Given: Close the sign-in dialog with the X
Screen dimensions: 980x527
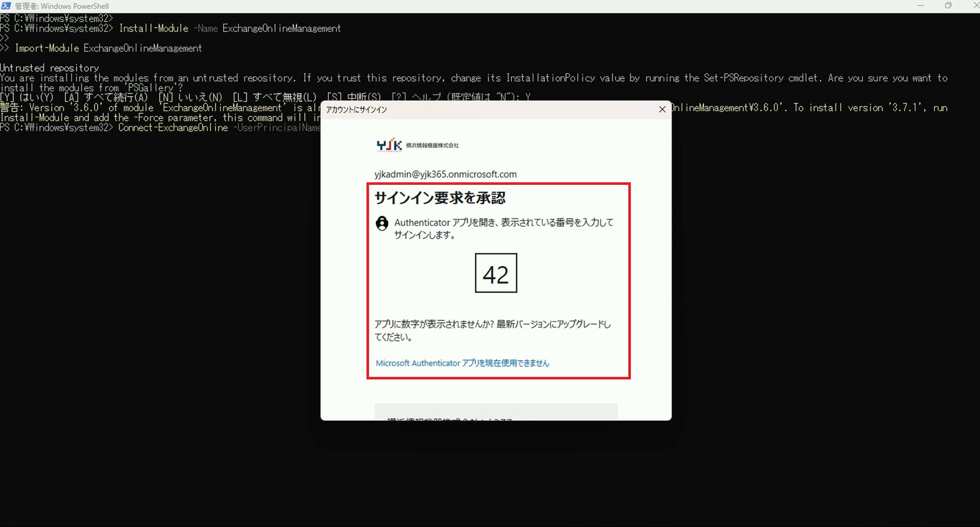Looking at the screenshot, I should [x=662, y=109].
